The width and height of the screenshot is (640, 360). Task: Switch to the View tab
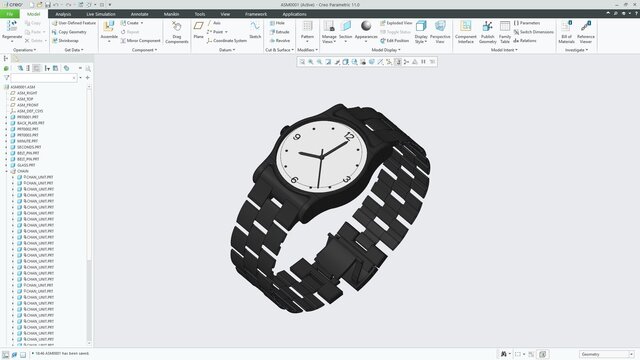coord(225,14)
